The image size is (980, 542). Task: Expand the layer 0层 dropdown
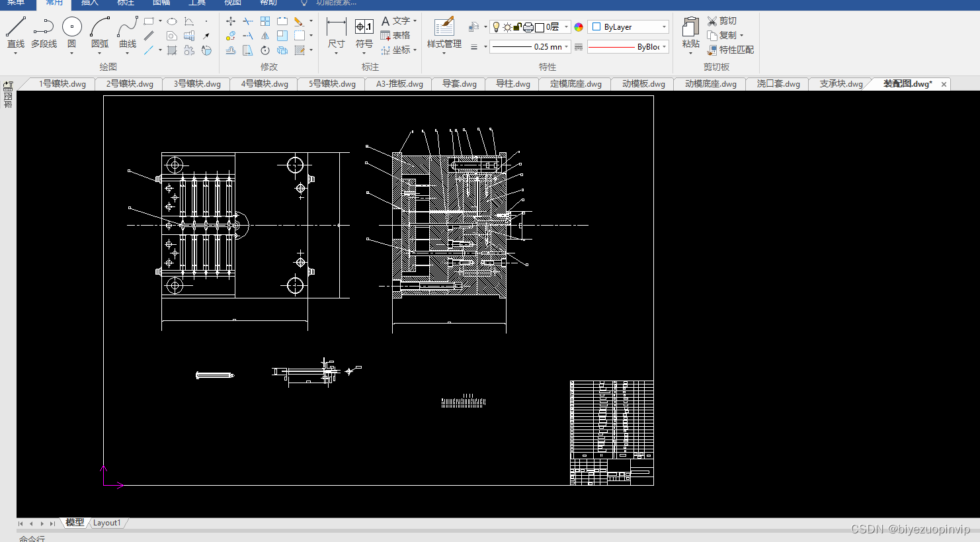[566, 26]
